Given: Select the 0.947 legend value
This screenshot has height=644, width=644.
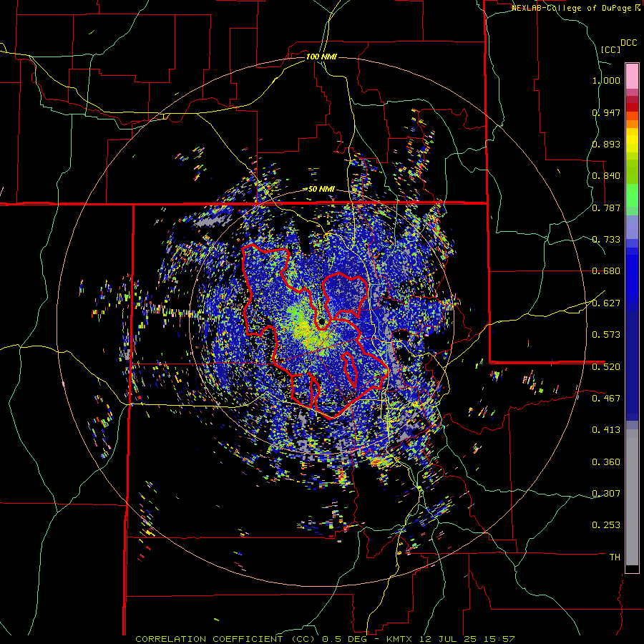Looking at the screenshot, I should (x=606, y=112).
